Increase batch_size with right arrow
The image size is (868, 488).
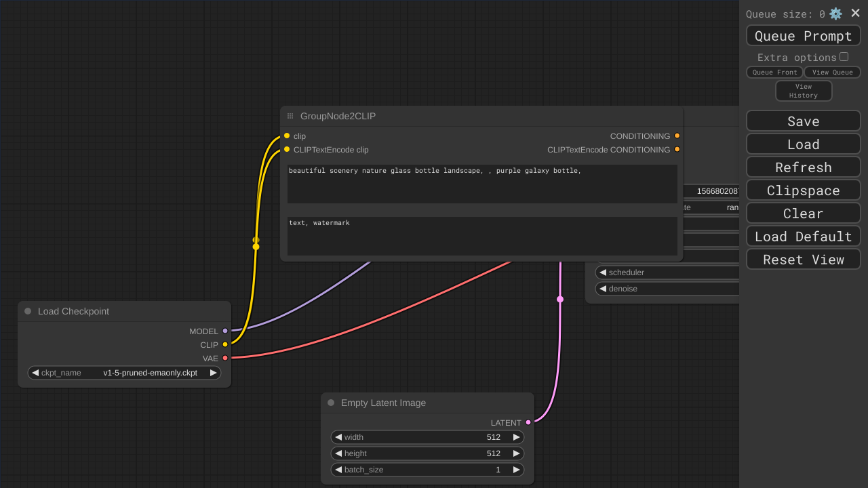click(516, 470)
